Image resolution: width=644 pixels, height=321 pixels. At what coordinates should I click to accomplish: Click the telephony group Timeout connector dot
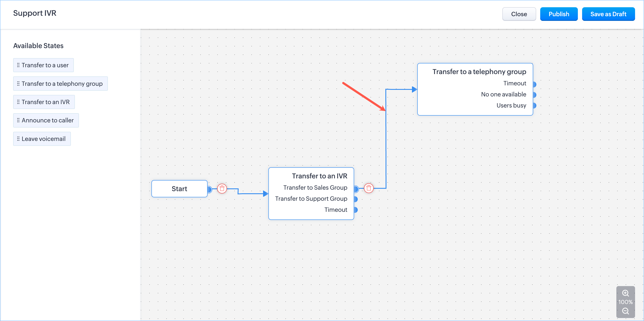click(534, 84)
